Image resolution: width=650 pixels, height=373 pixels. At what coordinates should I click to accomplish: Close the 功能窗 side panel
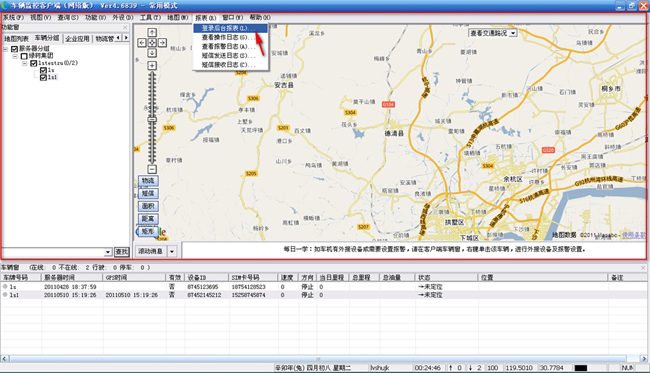[x=125, y=27]
